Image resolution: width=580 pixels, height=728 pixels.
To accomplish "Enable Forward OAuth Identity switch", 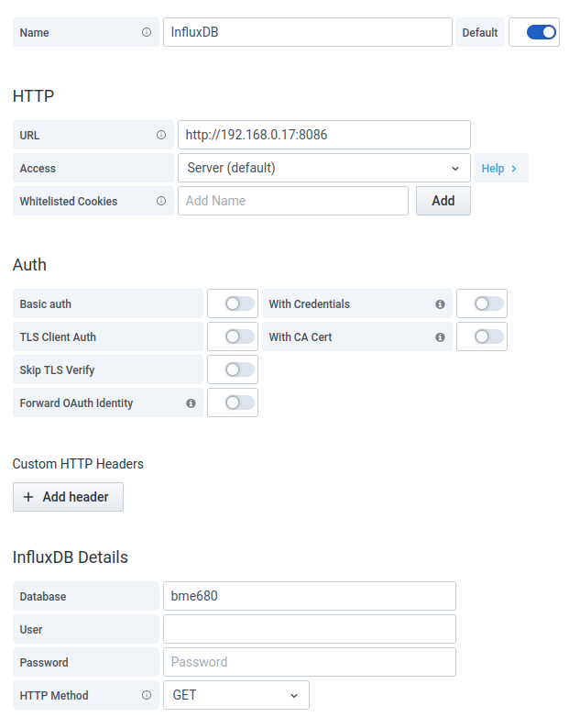I will click(239, 403).
